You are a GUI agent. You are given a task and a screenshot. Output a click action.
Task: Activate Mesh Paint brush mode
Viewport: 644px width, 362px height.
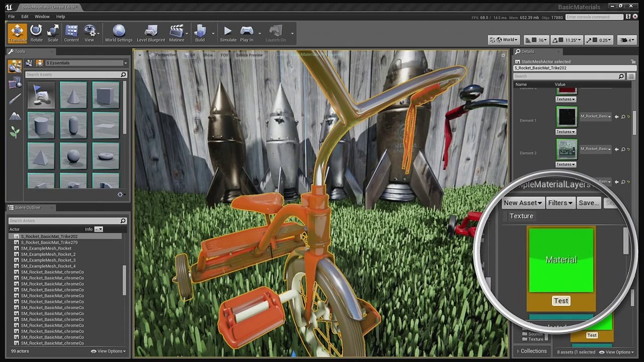pyautogui.click(x=15, y=99)
